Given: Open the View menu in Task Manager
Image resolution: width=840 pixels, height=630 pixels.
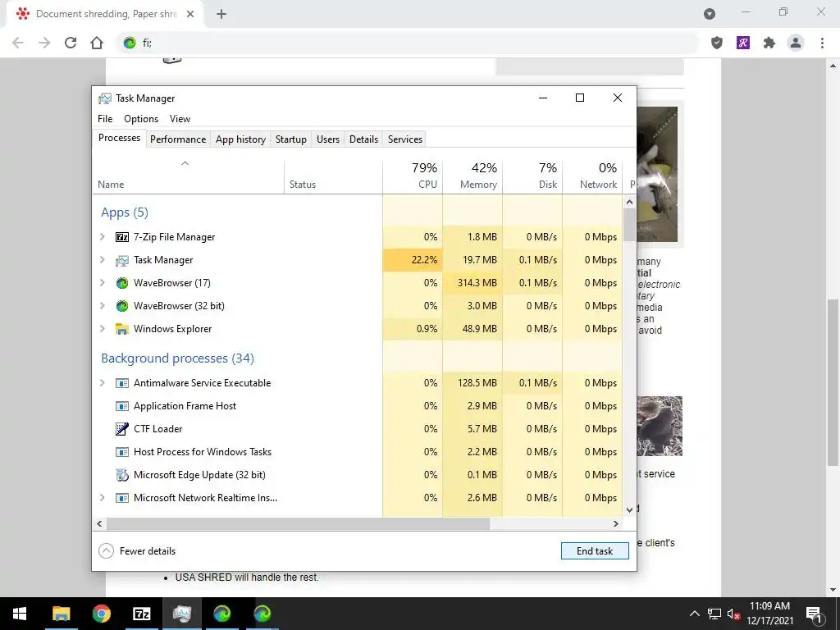Looking at the screenshot, I should point(180,119).
